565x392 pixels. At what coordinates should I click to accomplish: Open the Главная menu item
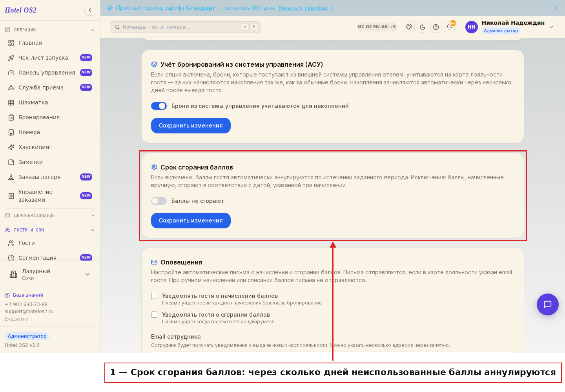(50, 43)
